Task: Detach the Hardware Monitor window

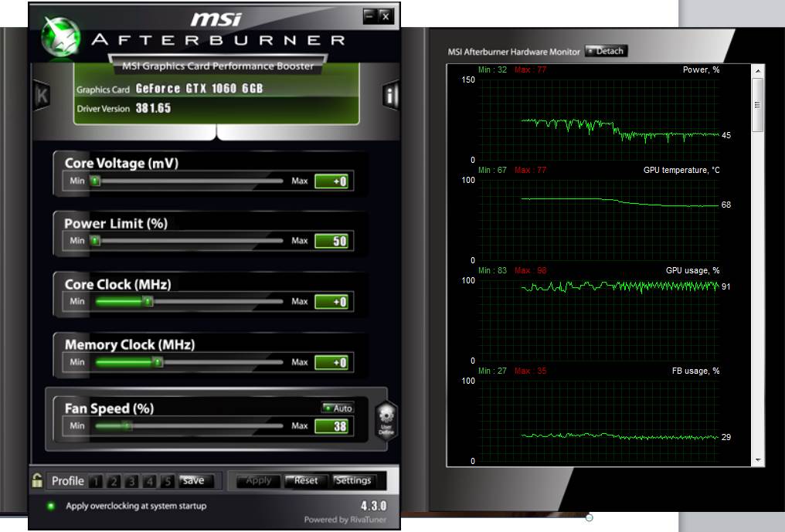Action: (x=606, y=51)
